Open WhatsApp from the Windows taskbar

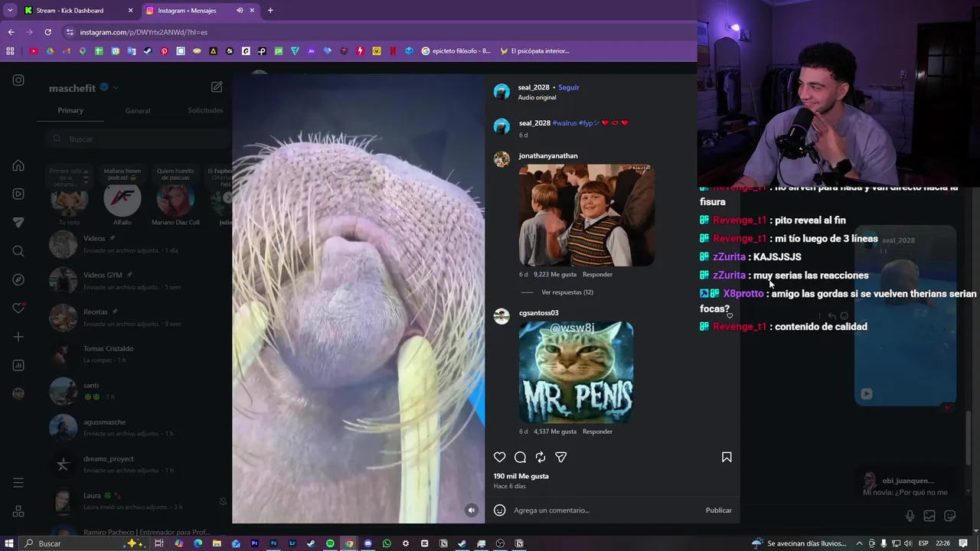point(387,543)
